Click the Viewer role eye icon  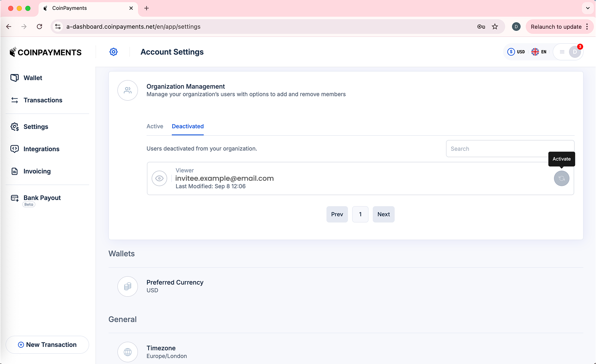coord(159,178)
